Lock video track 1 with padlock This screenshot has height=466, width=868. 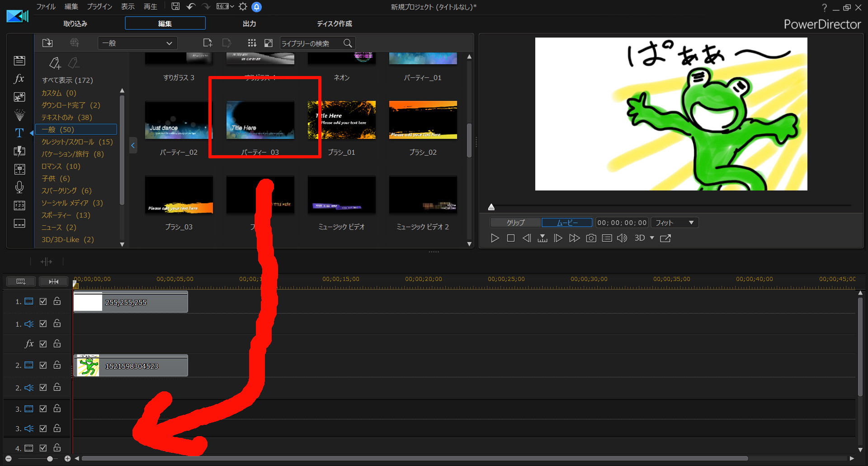click(x=57, y=301)
